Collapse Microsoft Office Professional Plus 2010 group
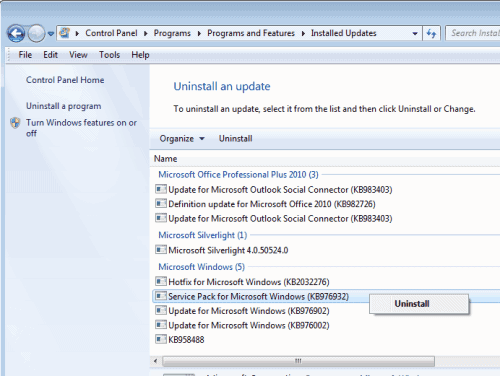 click(238, 174)
